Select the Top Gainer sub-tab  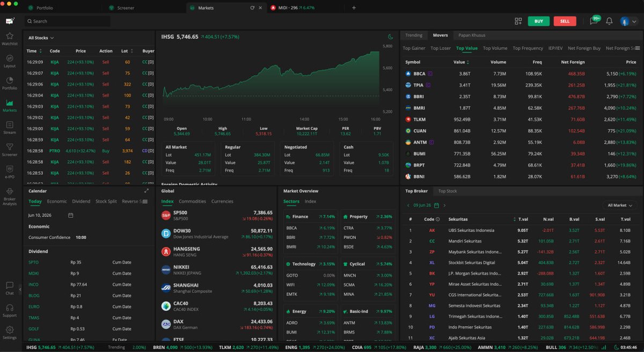(x=414, y=48)
